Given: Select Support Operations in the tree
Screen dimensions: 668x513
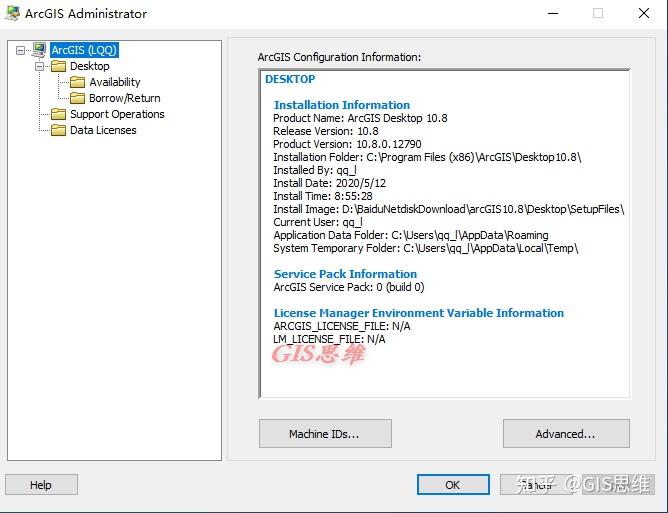Looking at the screenshot, I should click(x=117, y=114).
